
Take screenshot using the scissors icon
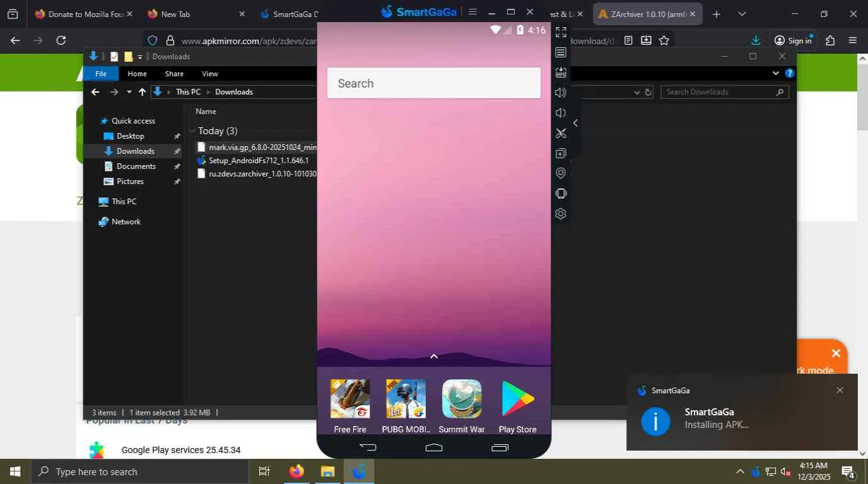[561, 133]
